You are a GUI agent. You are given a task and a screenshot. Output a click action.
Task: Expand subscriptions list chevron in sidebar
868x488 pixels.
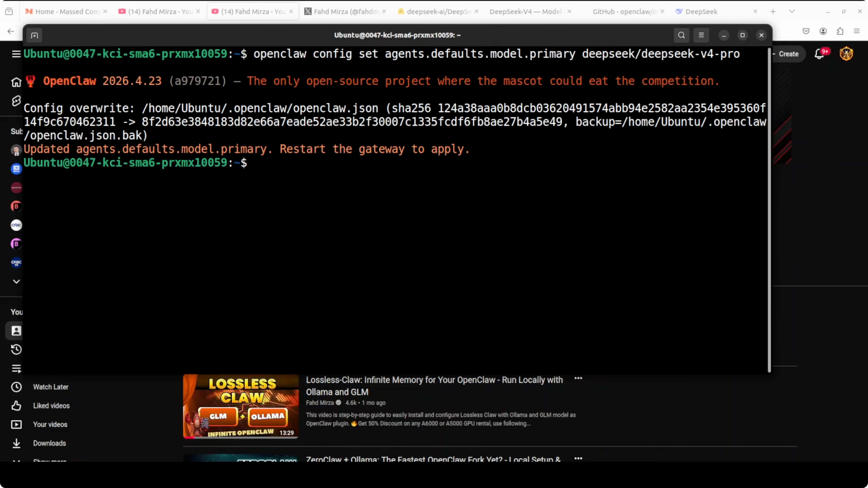(x=16, y=281)
